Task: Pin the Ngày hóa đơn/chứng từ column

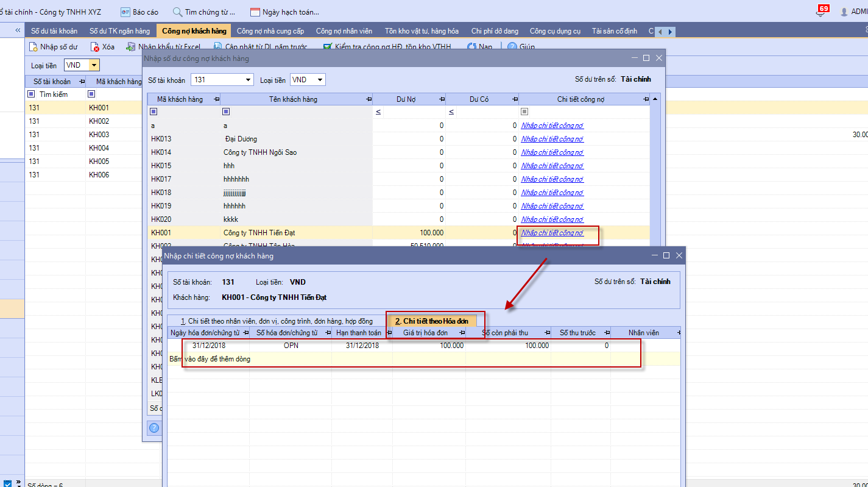Action: pyautogui.click(x=245, y=333)
